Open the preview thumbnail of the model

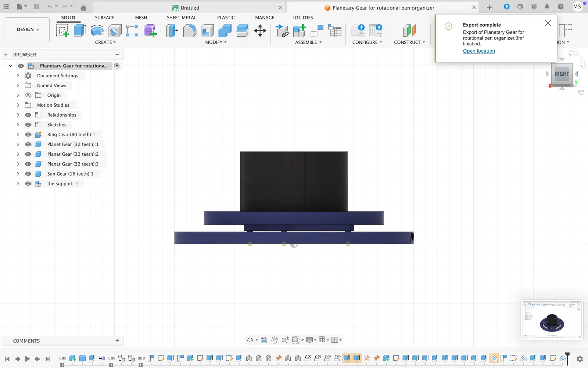pyautogui.click(x=552, y=319)
